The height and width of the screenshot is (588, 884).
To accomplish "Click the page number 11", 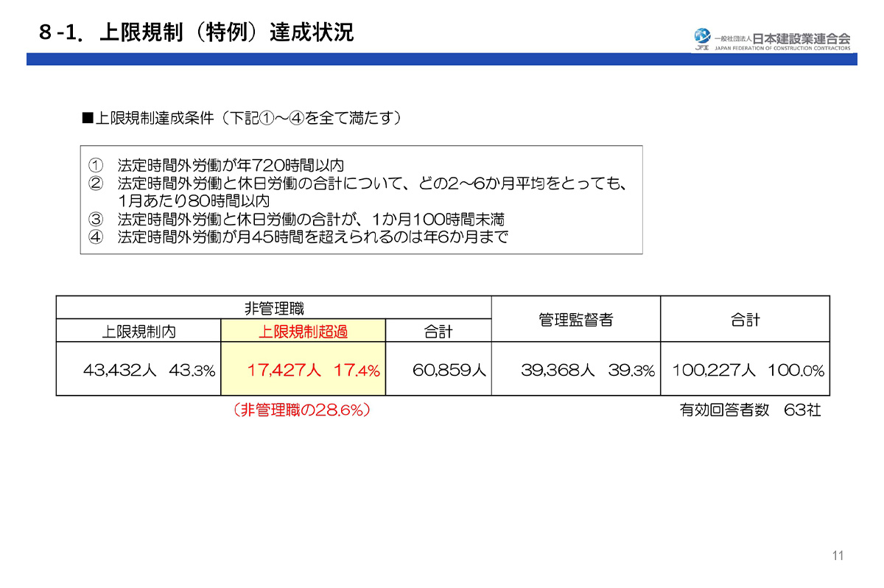I will click(x=838, y=556).
